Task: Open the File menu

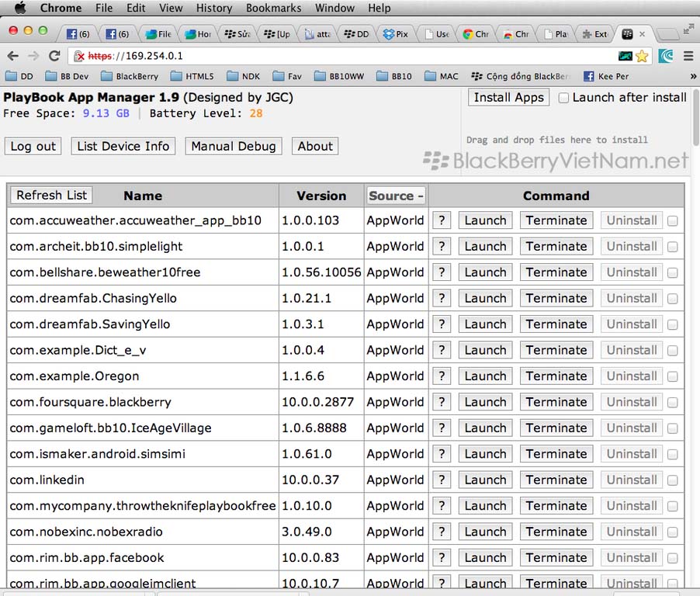Action: click(x=103, y=8)
